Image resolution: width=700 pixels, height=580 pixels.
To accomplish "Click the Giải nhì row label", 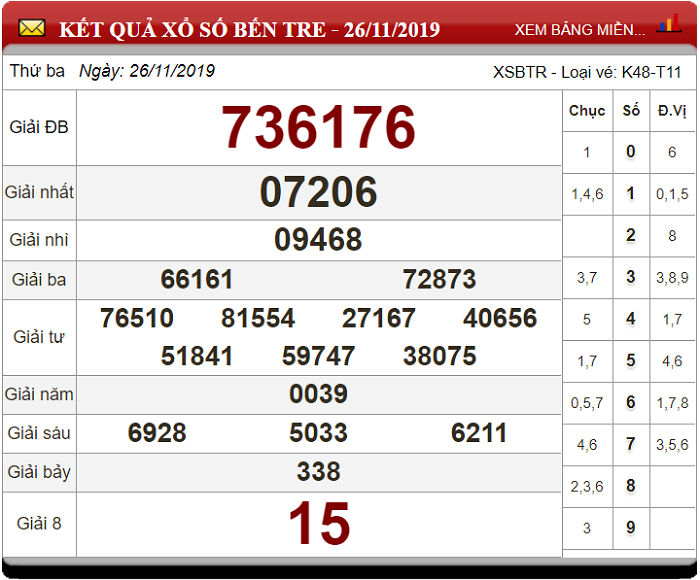I will point(39,240).
